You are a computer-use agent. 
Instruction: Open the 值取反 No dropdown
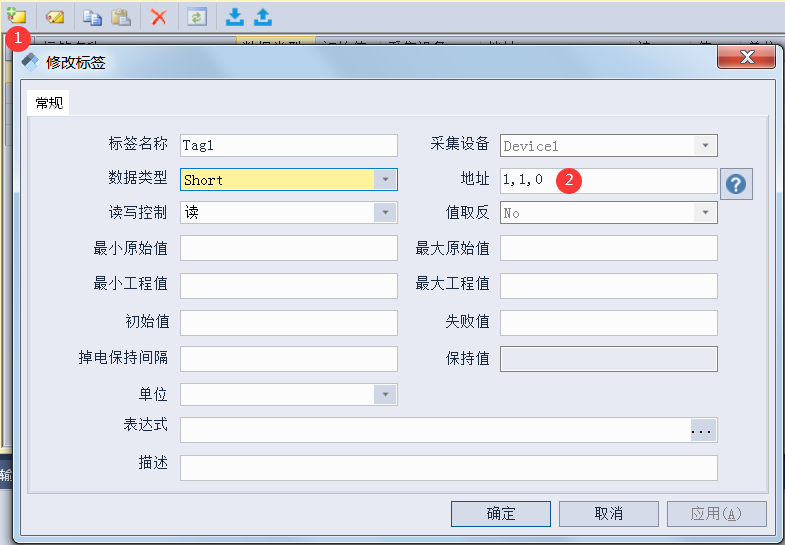705,212
